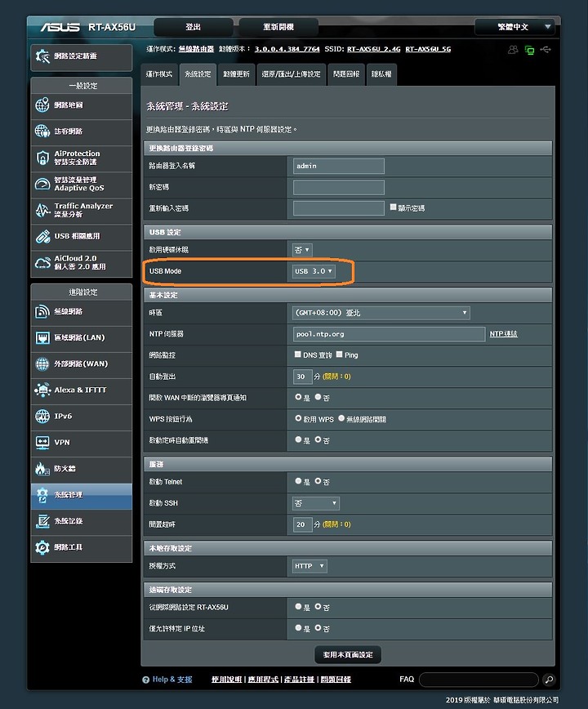Open System Log icon
Image resolution: width=588 pixels, height=709 pixels.
coord(42,521)
